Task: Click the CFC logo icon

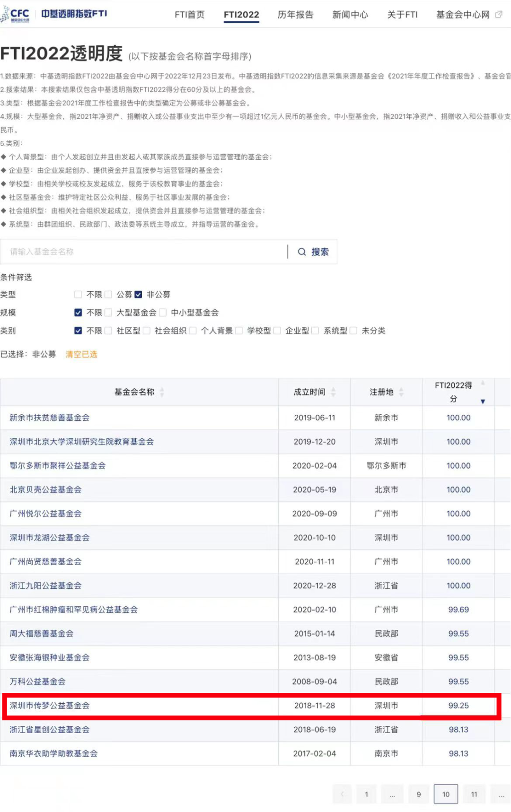Action: coord(15,14)
